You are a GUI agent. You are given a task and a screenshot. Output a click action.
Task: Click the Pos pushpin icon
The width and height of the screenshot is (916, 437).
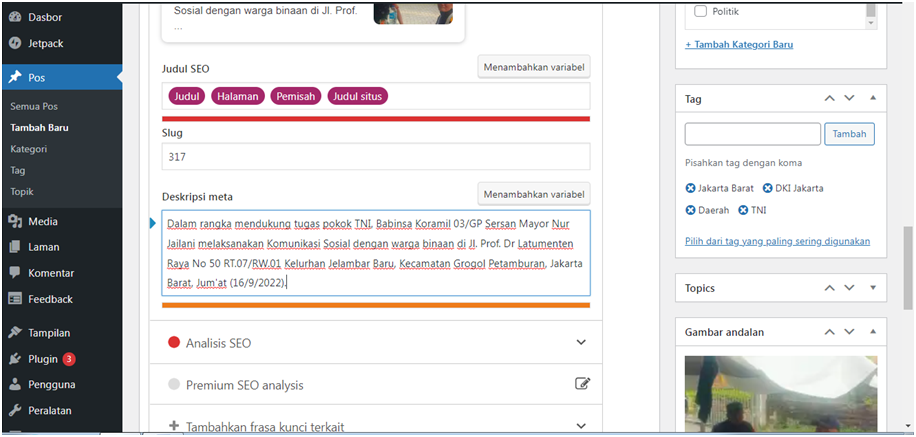click(x=15, y=78)
